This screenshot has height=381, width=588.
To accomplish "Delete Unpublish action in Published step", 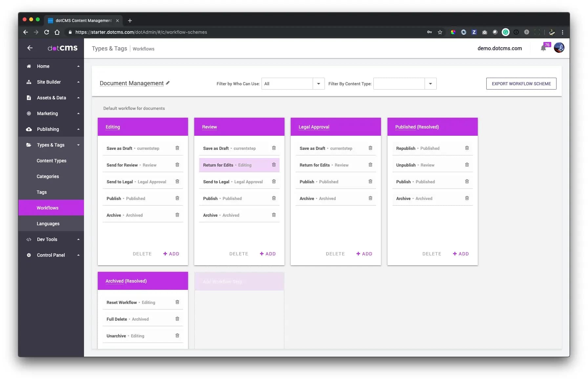I will pos(467,165).
